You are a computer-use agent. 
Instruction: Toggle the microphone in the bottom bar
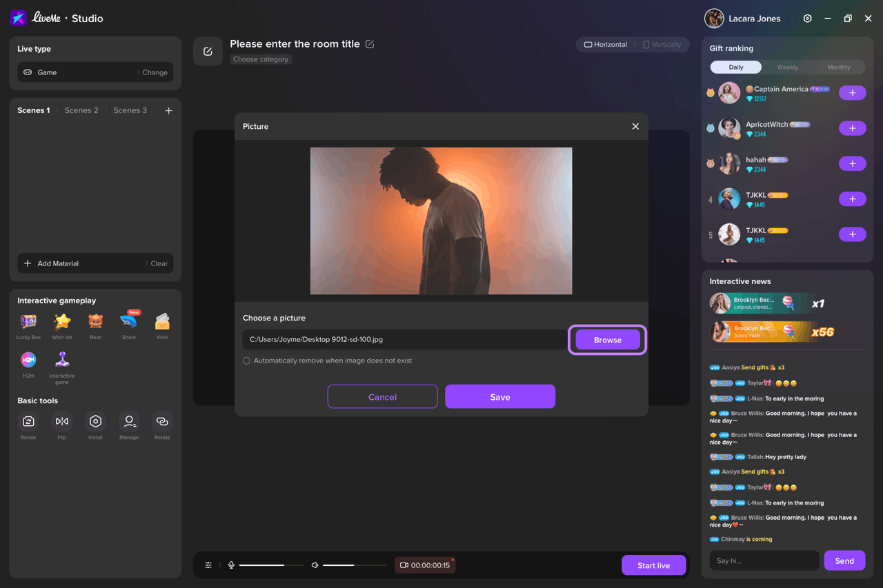pos(230,565)
